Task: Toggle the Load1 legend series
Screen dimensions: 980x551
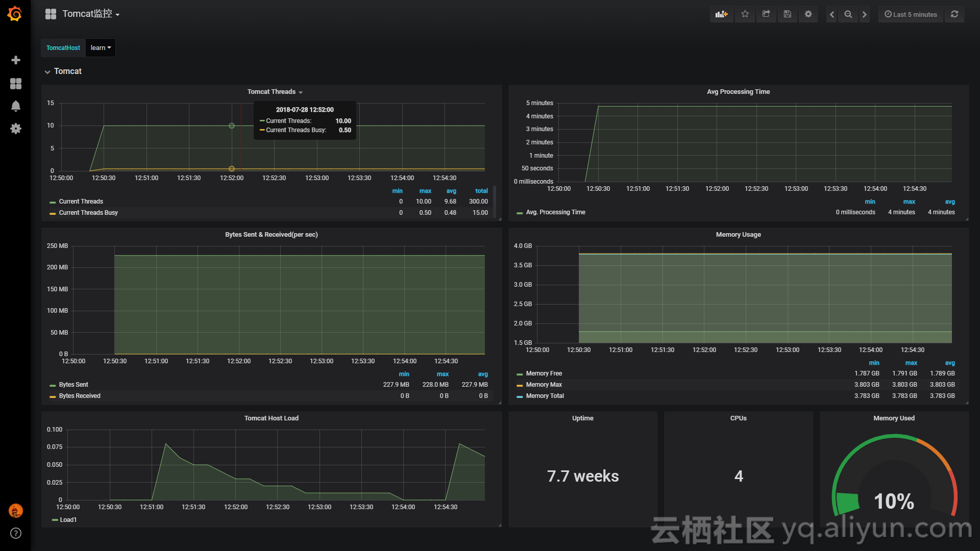Action: pyautogui.click(x=68, y=520)
